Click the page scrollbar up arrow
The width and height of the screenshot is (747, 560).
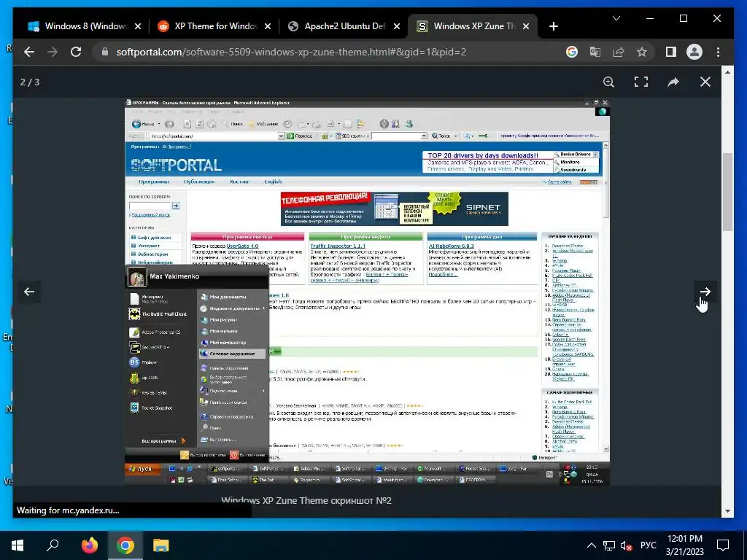point(727,72)
